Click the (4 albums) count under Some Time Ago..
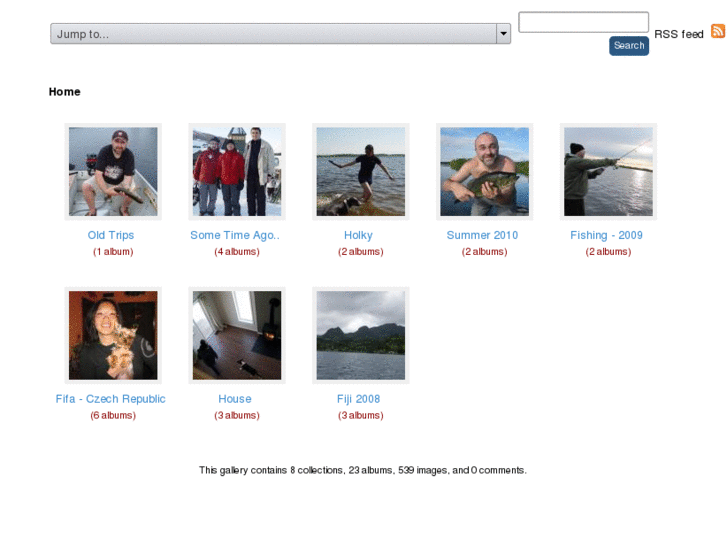Image resolution: width=727 pixels, height=545 pixels. coord(237,252)
